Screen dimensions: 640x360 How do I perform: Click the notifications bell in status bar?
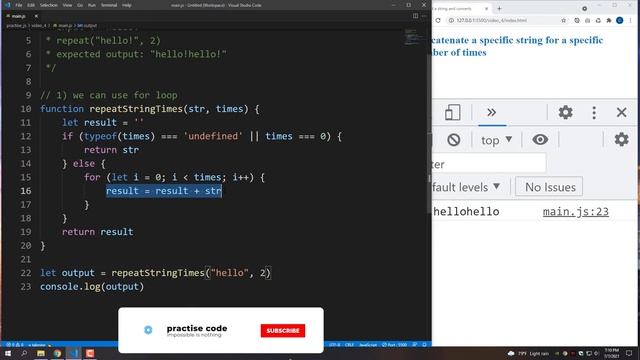click(x=424, y=345)
